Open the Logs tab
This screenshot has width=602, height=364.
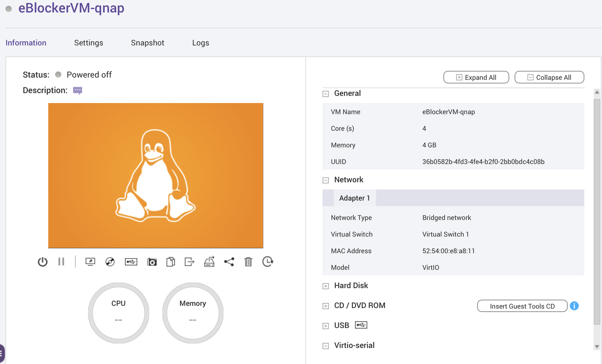[x=201, y=43]
